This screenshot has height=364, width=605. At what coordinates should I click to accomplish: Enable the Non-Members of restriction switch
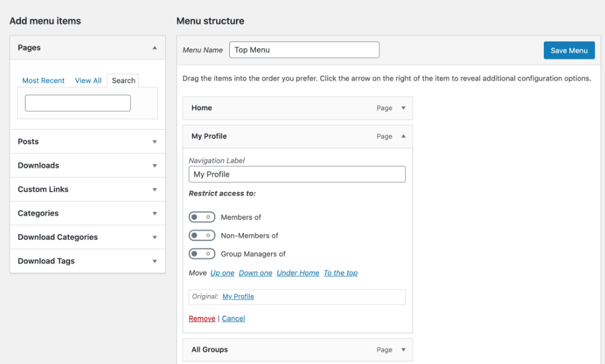point(201,236)
